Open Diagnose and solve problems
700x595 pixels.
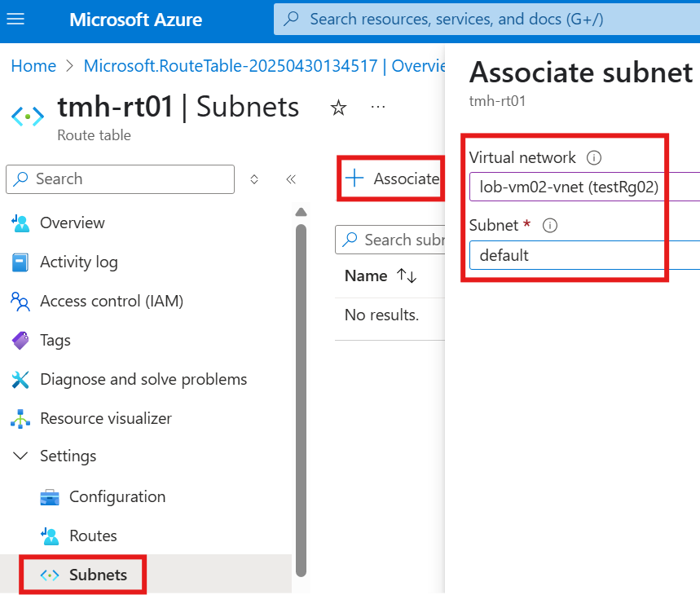click(143, 379)
